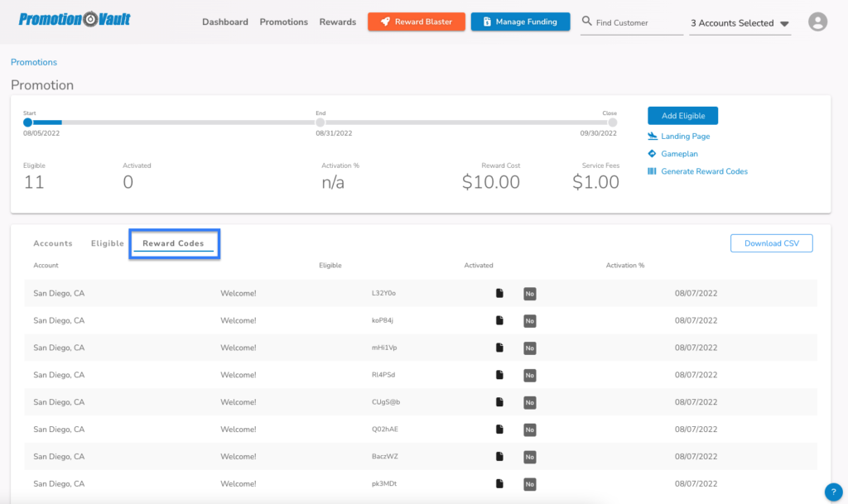This screenshot has width=848, height=504.
Task: Click the Eligible column header in table
Action: (330, 265)
